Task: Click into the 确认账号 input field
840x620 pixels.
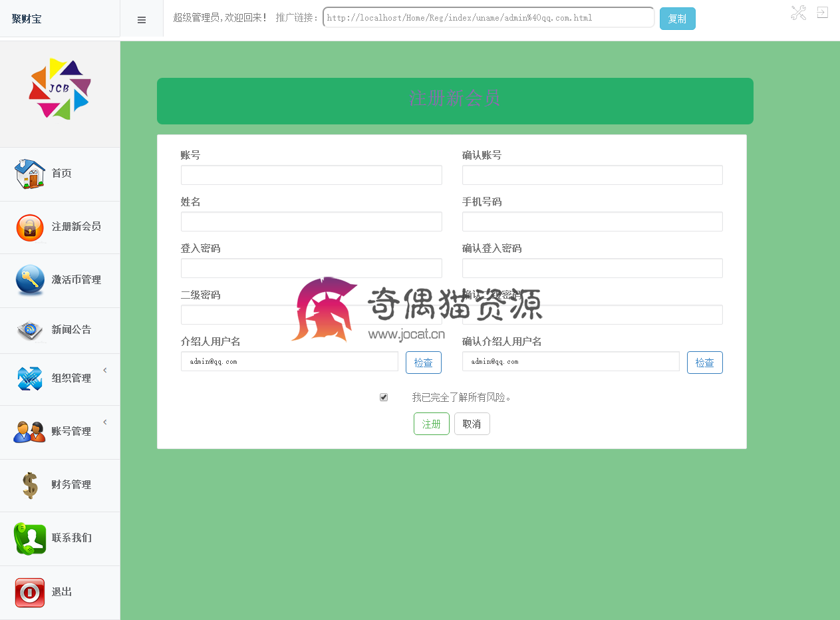Action: [x=593, y=175]
